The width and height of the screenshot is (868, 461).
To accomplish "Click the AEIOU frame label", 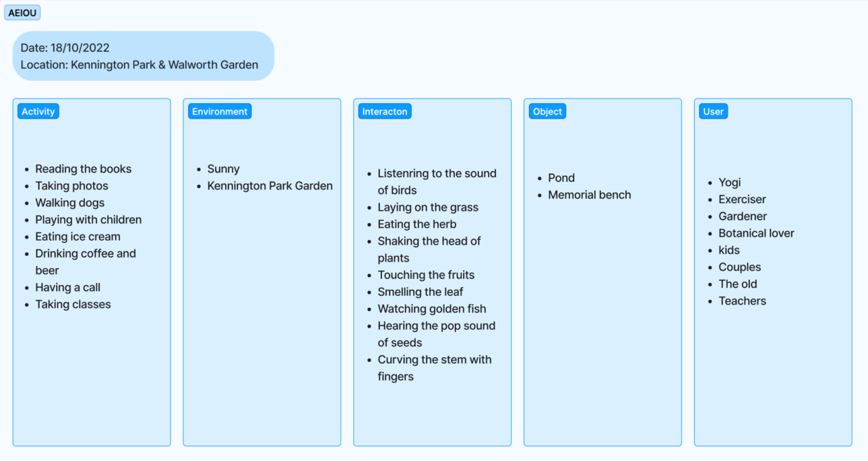I will (x=22, y=13).
